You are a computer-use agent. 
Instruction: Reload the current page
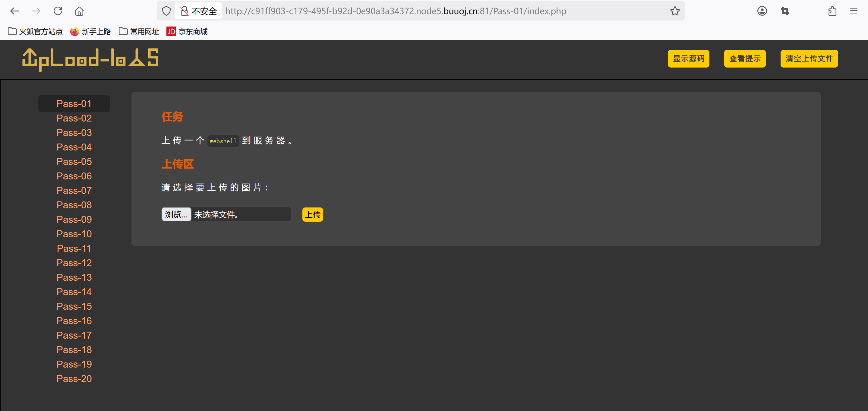tap(58, 11)
